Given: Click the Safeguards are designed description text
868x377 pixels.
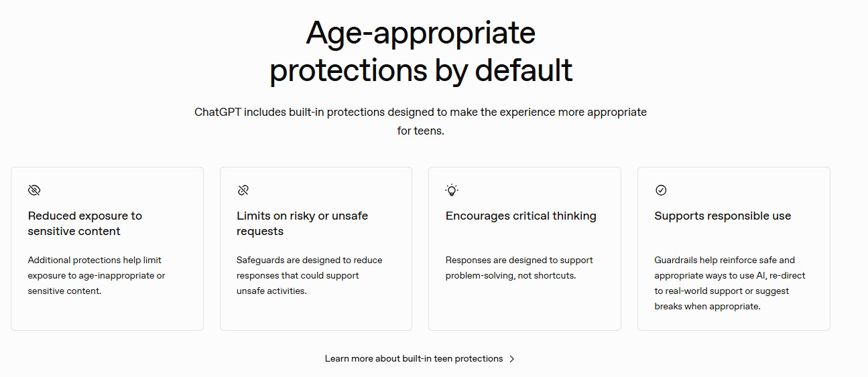Looking at the screenshot, I should pos(310,275).
